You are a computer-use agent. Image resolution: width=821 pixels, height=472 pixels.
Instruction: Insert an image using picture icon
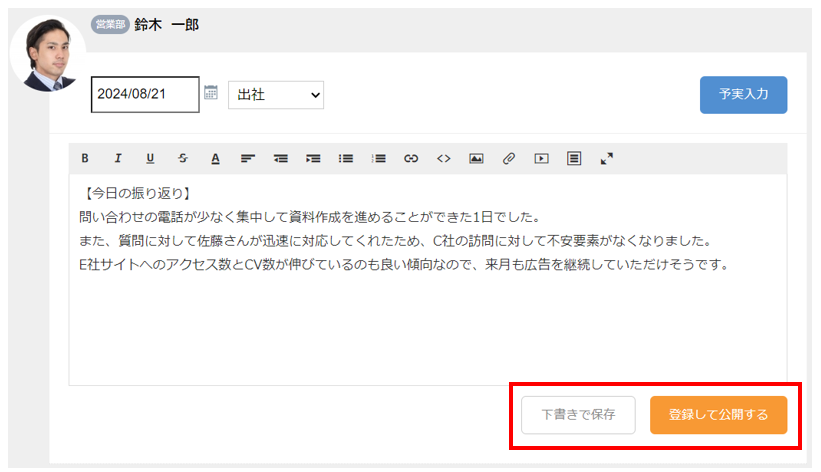click(476, 158)
